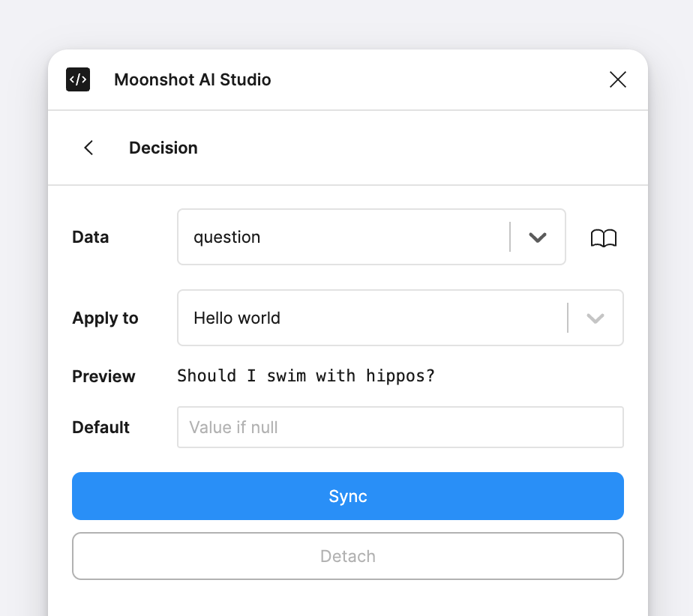Select the preview text about hippos
Screen dimensions: 693x616
(306, 375)
